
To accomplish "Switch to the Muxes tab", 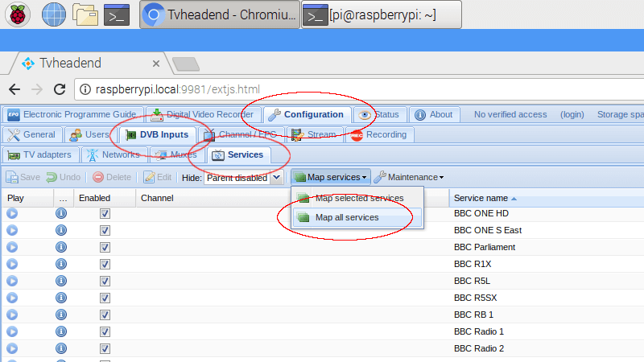I will 177,154.
